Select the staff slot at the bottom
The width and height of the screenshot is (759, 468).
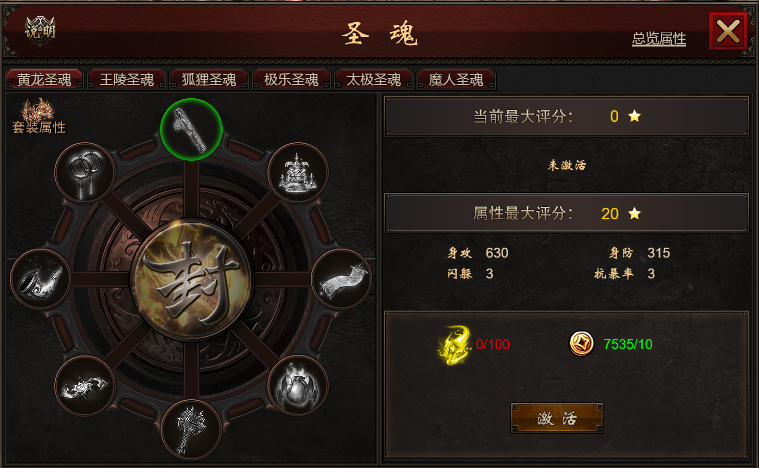(x=191, y=429)
